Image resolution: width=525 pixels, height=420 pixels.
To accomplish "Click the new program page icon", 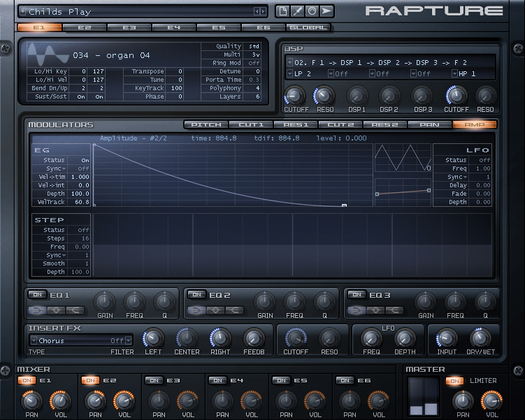I will click(x=282, y=11).
